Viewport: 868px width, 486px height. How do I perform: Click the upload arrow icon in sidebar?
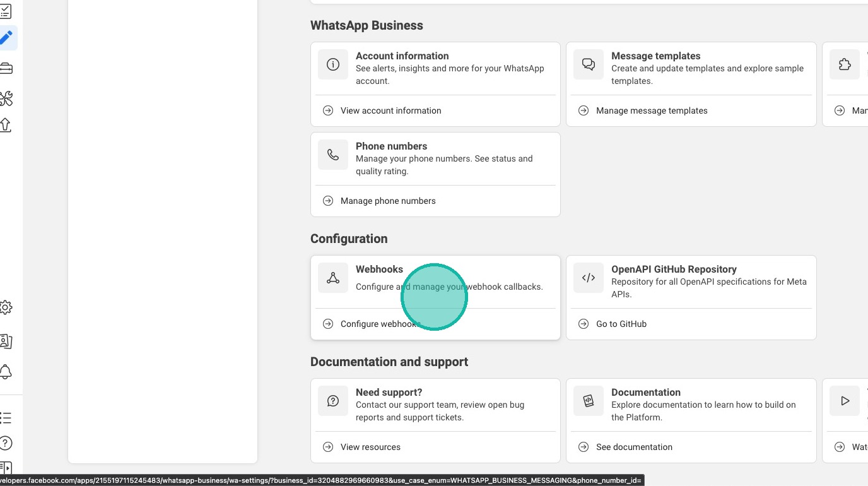pyautogui.click(x=6, y=125)
